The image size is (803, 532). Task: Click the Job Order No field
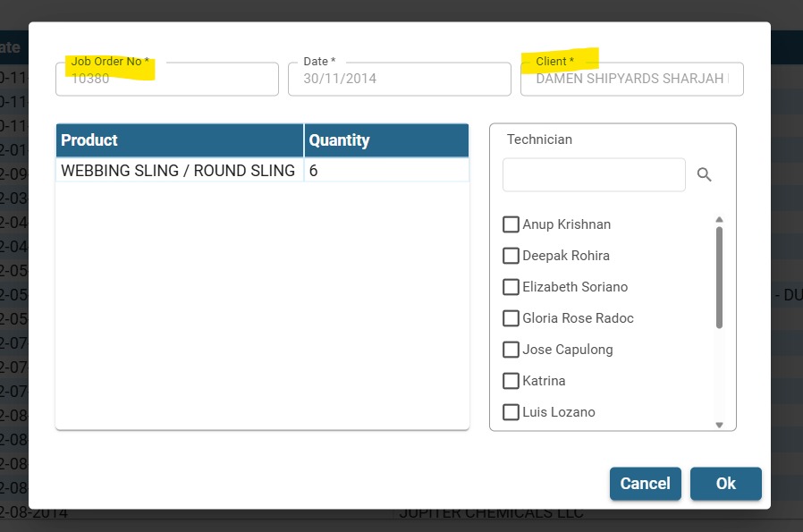click(167, 79)
